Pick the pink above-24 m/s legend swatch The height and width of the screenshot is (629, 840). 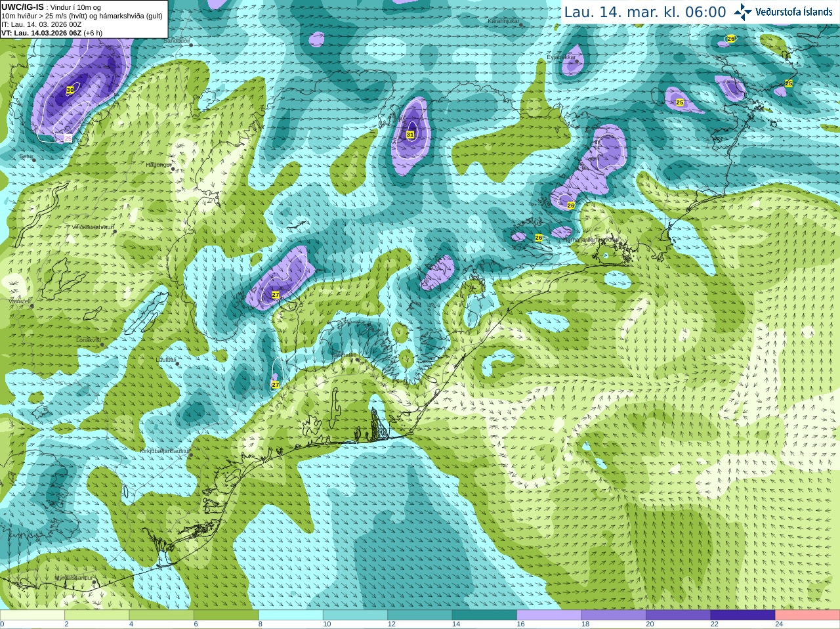coord(808,615)
